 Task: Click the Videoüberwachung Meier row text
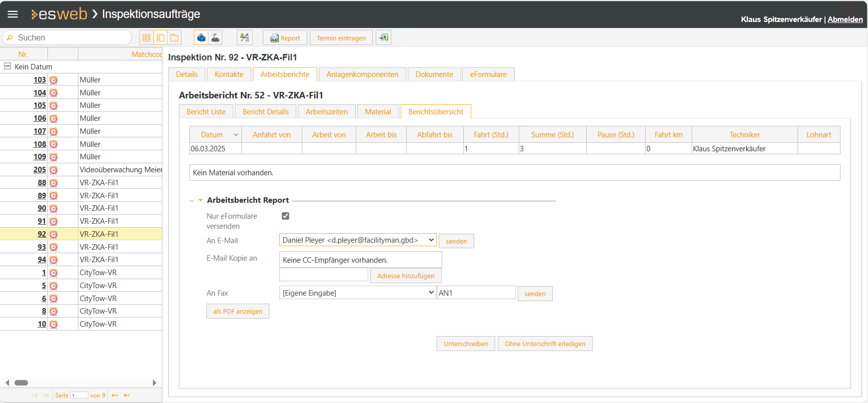121,170
